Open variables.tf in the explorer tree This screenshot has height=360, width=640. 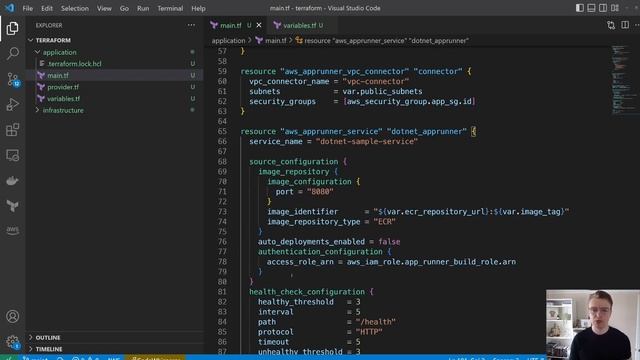(63, 99)
